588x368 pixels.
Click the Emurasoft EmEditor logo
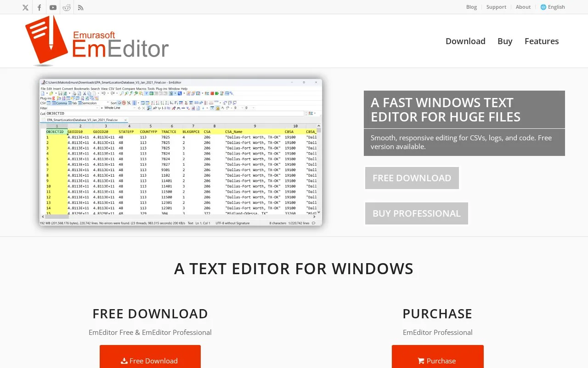(x=97, y=41)
